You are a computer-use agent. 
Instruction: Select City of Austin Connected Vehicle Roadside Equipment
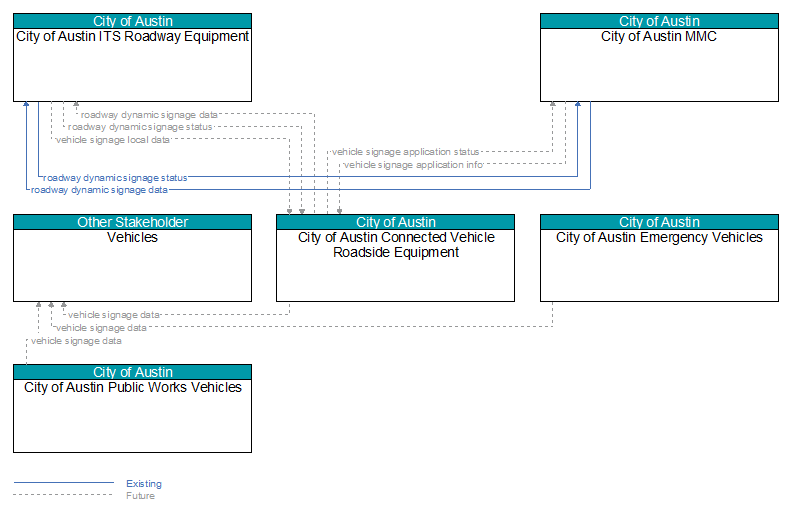click(396, 258)
